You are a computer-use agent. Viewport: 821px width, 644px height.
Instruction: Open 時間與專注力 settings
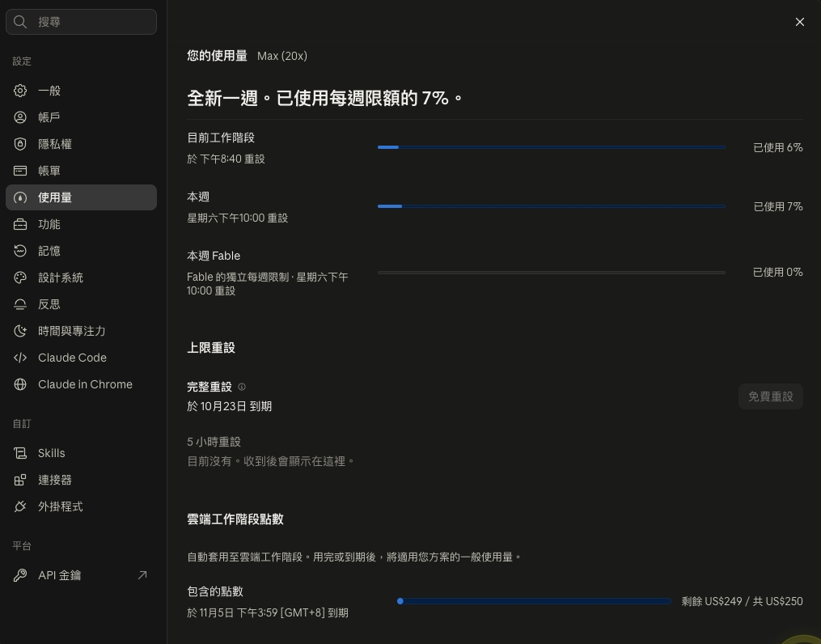[81, 331]
